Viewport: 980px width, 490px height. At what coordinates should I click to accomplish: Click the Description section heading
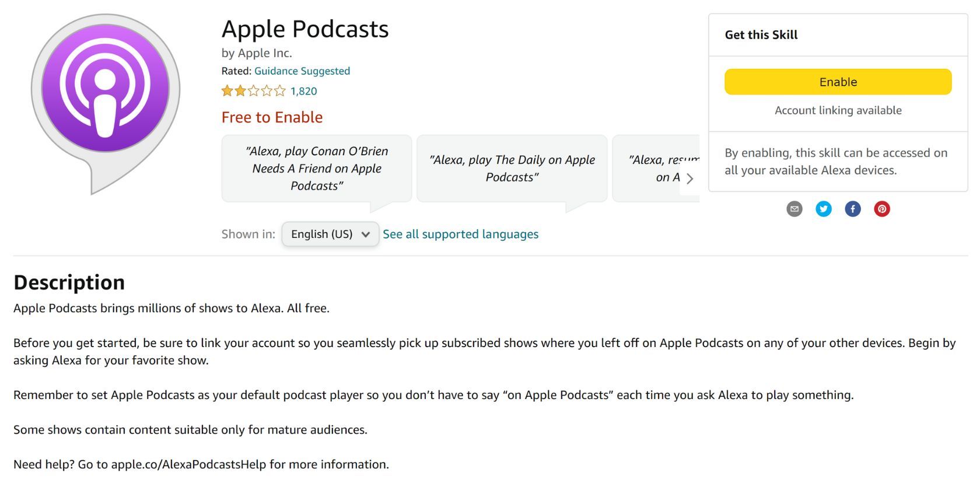coord(68,282)
